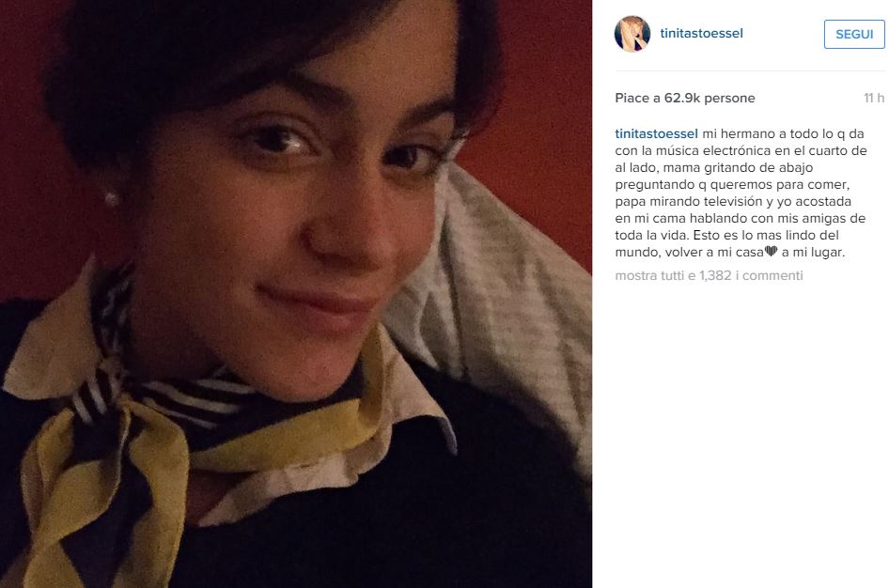This screenshot has height=588, width=889.
Task: Show all 1,382 comments via 'mostra tutti'
Action: click(709, 275)
